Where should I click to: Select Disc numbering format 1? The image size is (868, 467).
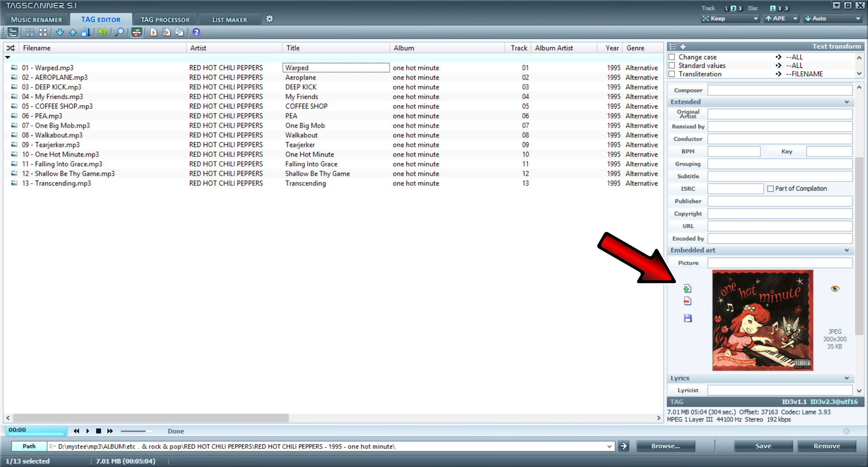tap(773, 9)
